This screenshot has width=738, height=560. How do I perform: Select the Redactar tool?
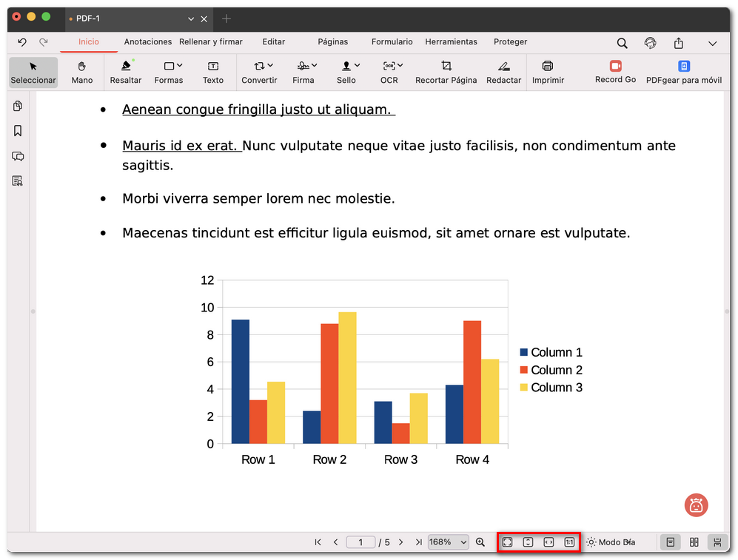tap(503, 72)
